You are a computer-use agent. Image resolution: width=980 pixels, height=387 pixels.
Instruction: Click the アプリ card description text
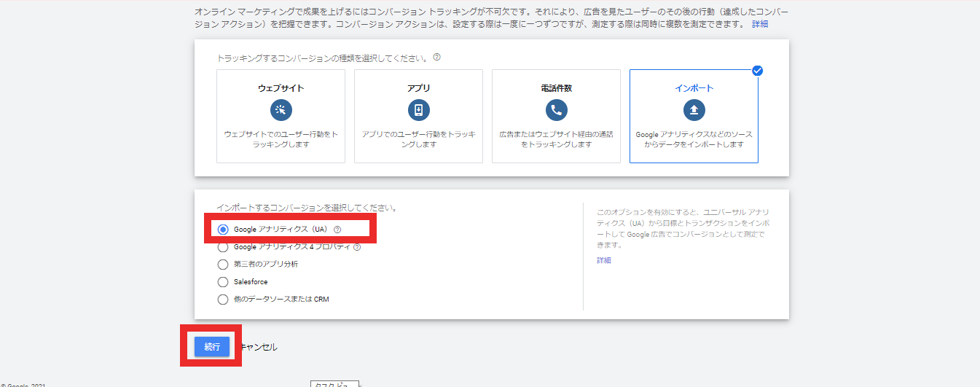pyautogui.click(x=418, y=139)
